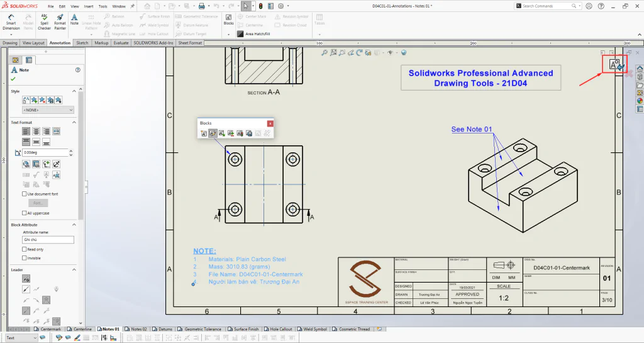This screenshot has width=644, height=343.
Task: Collapse the Block Attribute section
Action: pos(74,225)
